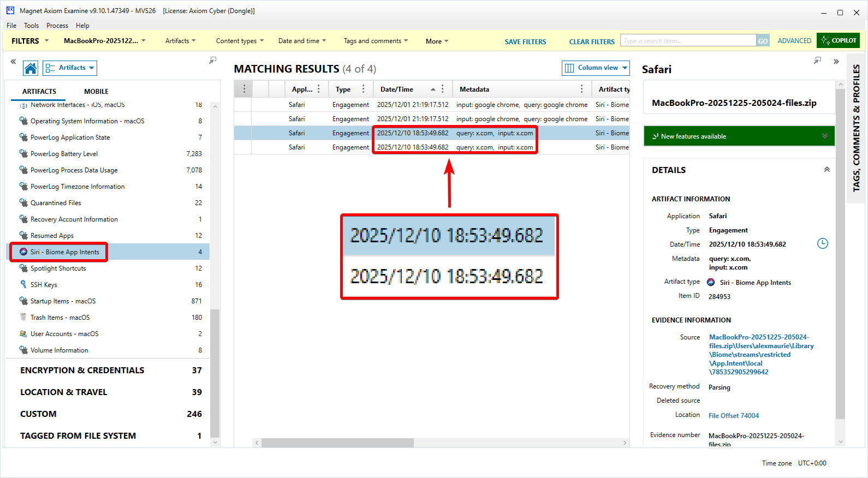Switch to the ARTIFACTS tab

[x=39, y=92]
